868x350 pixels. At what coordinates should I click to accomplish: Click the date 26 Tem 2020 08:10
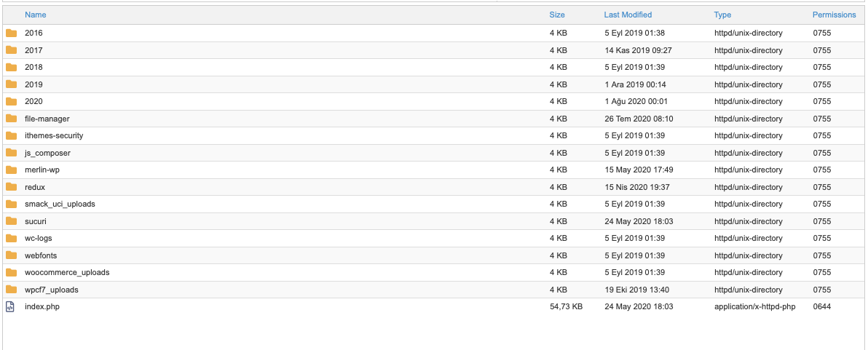tap(639, 119)
